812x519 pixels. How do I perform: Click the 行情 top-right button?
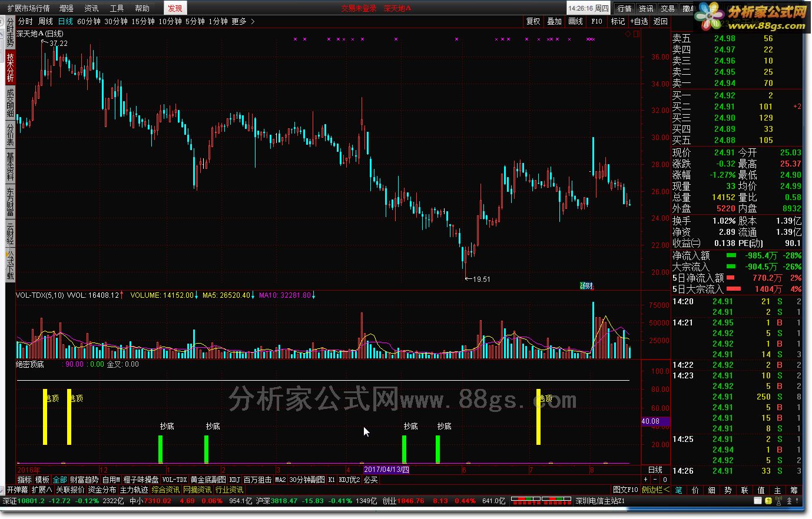pyautogui.click(x=625, y=8)
